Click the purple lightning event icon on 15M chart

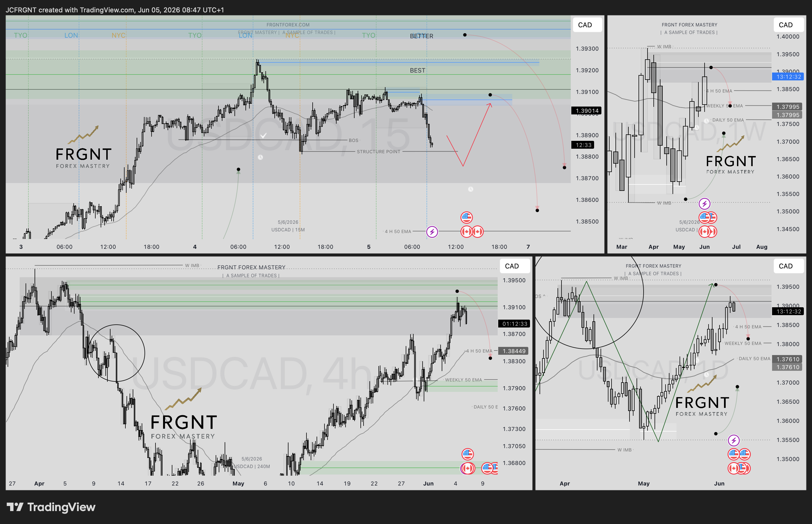[x=432, y=232]
